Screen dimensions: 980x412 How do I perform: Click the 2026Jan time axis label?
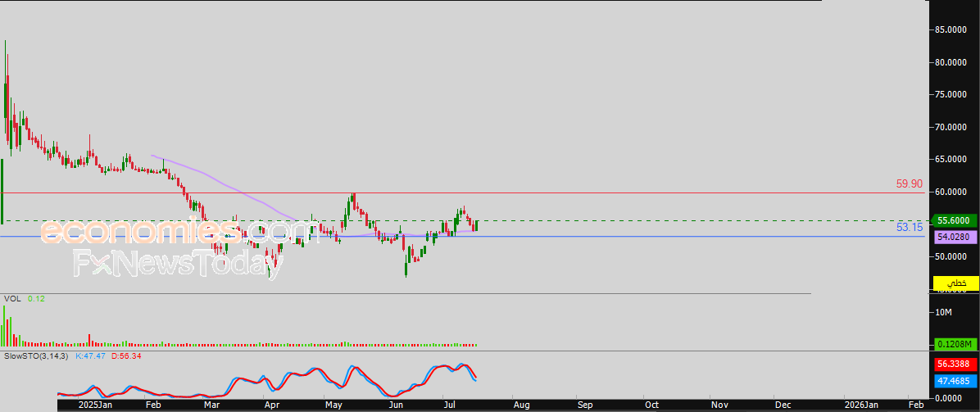click(x=860, y=405)
